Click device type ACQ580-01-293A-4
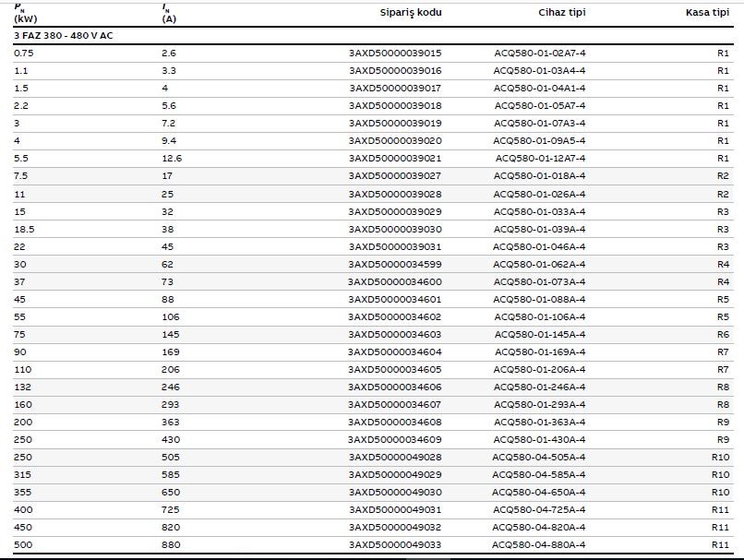Image resolution: width=744 pixels, height=560 pixels. (x=539, y=405)
